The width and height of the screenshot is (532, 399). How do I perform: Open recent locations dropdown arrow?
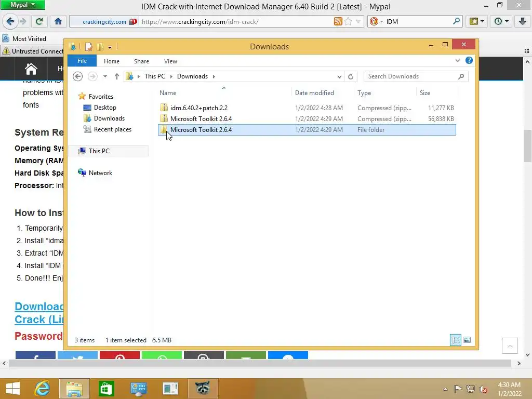tap(105, 76)
